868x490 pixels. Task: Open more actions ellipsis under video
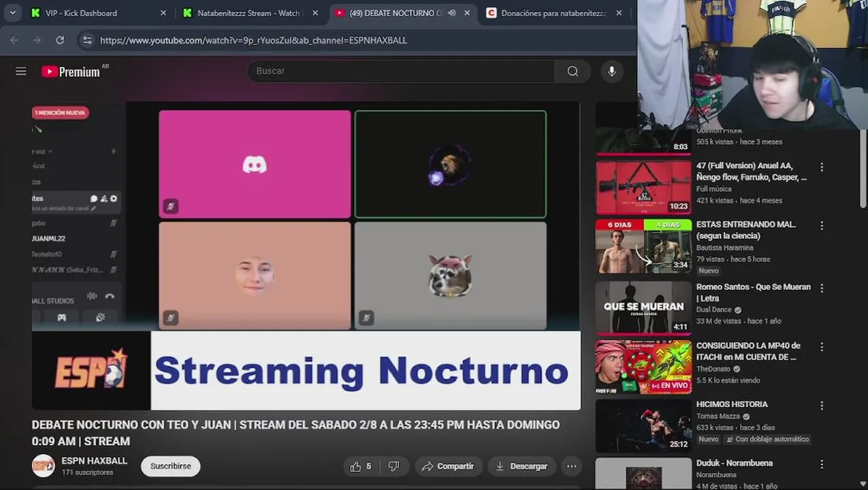point(572,466)
